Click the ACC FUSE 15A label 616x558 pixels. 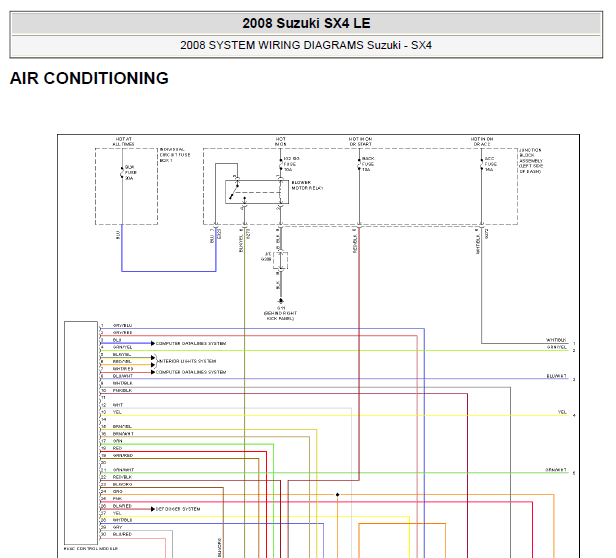tap(490, 164)
